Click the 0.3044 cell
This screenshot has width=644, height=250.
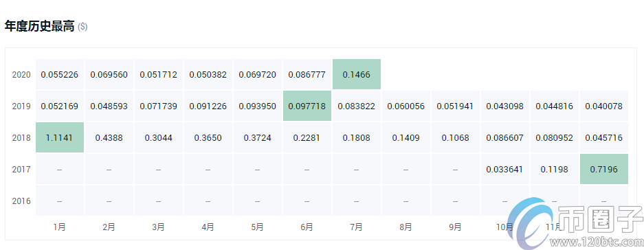(x=159, y=137)
